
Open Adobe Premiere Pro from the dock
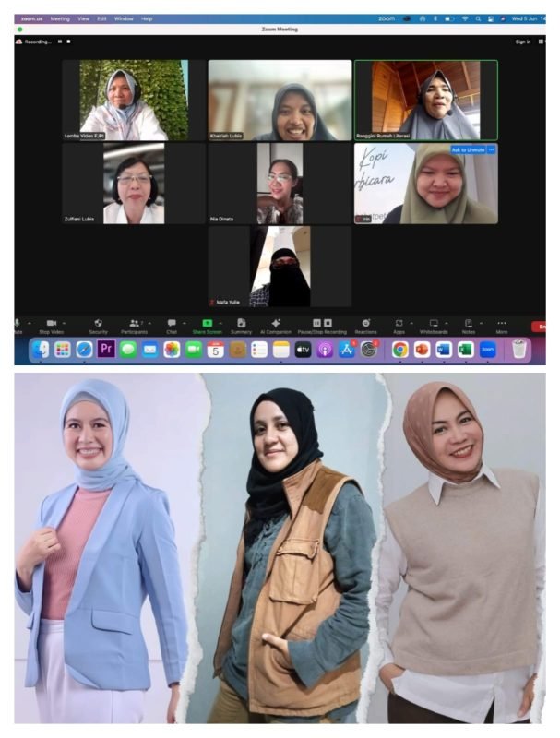[106, 349]
